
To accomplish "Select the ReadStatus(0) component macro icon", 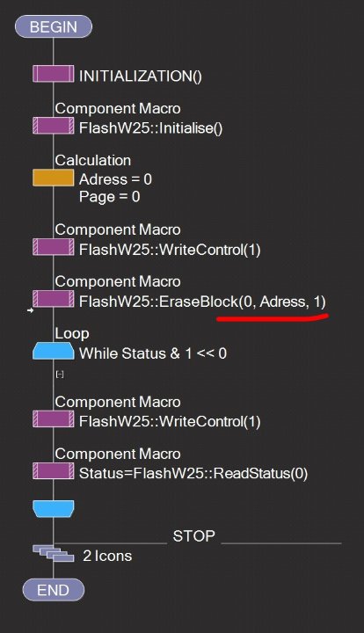I will 54,471.
